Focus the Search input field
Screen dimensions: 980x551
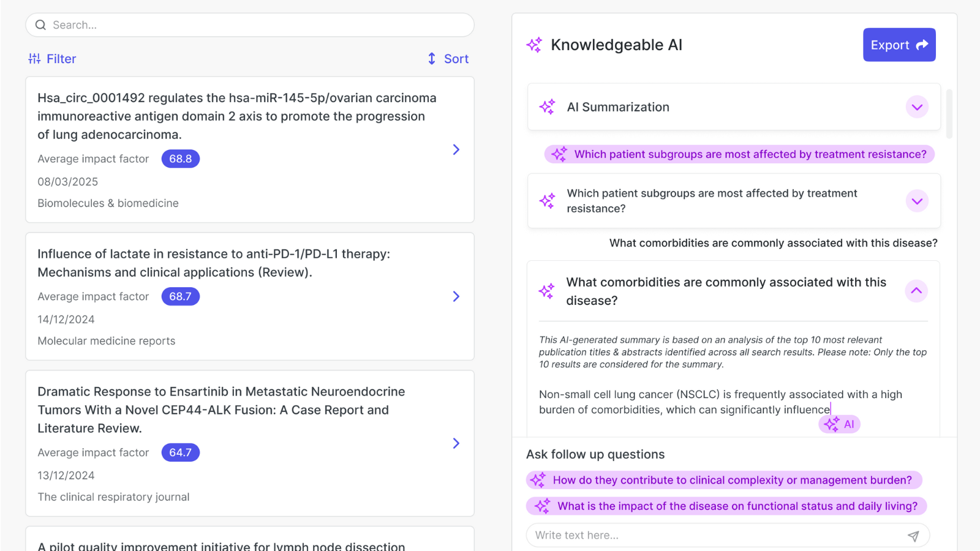coord(257,25)
